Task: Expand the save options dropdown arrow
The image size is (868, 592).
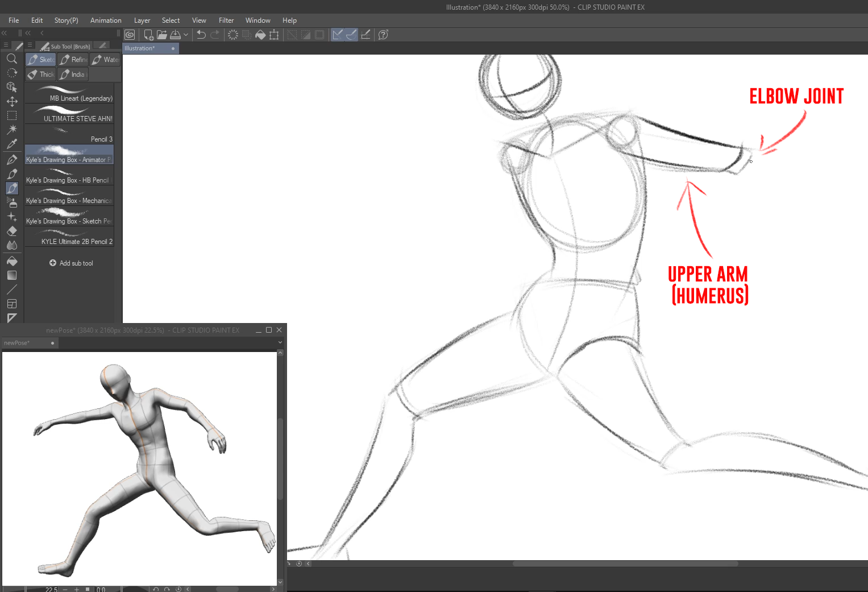Action: 186,35
